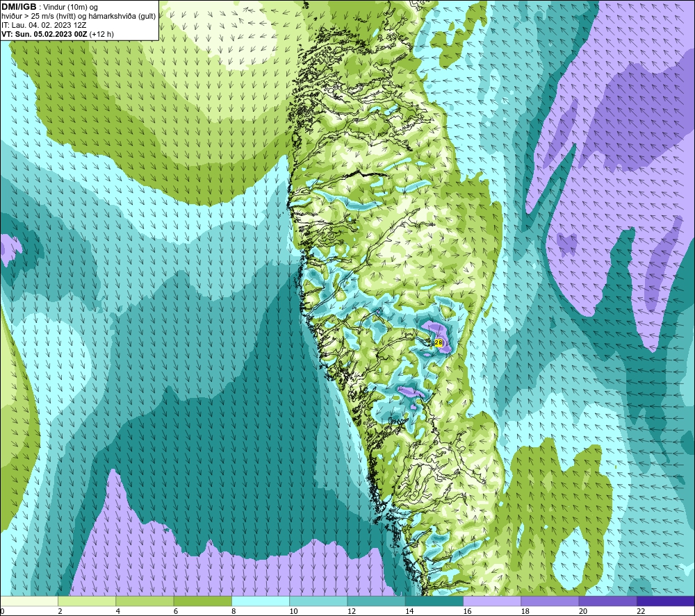The height and width of the screenshot is (616, 695).
Task: Click the legend label 6
Action: [176, 611]
